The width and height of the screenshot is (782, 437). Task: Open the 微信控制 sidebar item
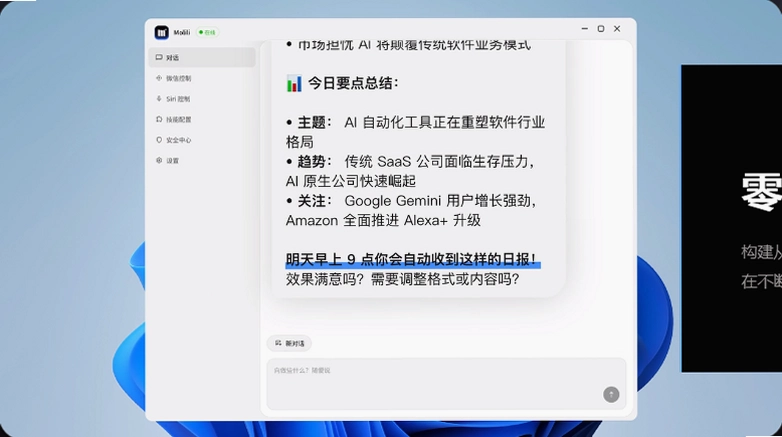click(x=202, y=78)
